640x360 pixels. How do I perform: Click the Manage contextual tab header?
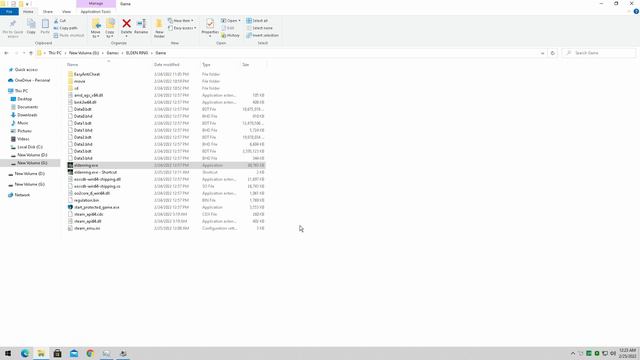(x=96, y=4)
